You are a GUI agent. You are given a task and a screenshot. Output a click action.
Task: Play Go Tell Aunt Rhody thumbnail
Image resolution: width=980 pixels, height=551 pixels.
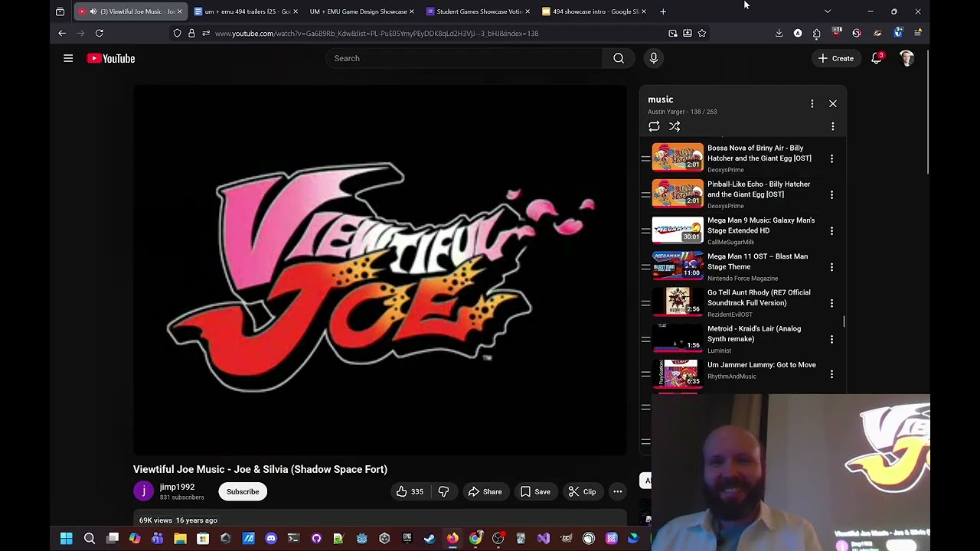click(x=678, y=303)
